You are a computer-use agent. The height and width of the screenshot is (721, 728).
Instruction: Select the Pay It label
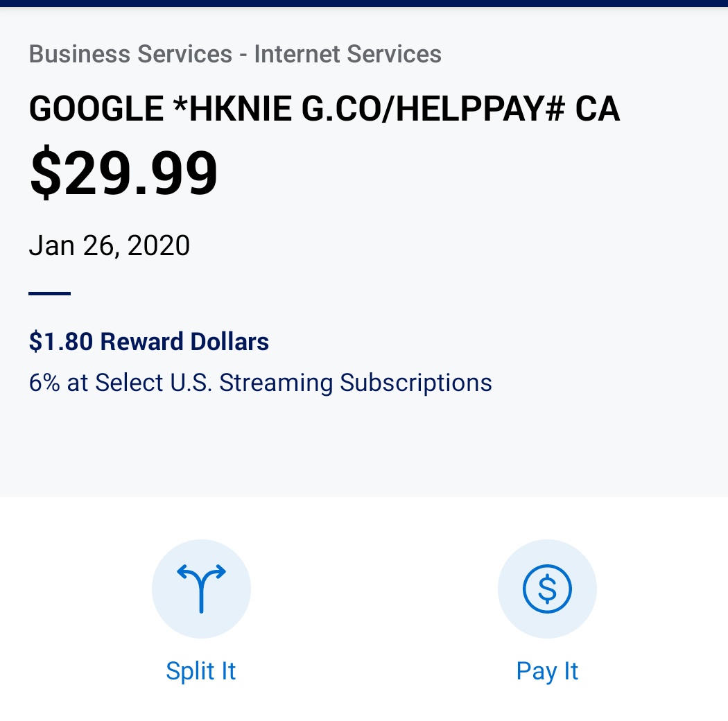(x=547, y=671)
